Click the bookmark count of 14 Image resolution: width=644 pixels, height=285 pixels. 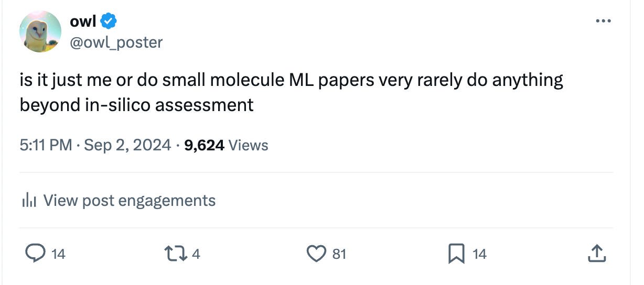(479, 255)
